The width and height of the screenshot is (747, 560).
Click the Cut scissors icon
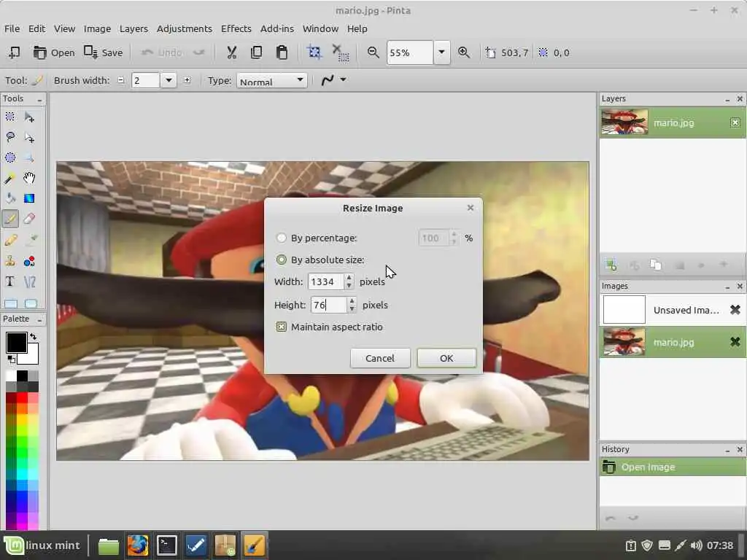tap(231, 52)
